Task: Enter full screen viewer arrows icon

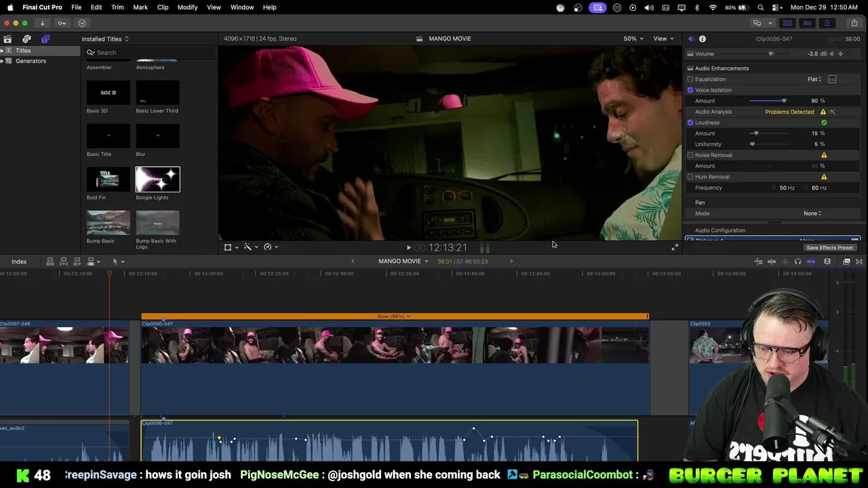Action: (x=674, y=248)
